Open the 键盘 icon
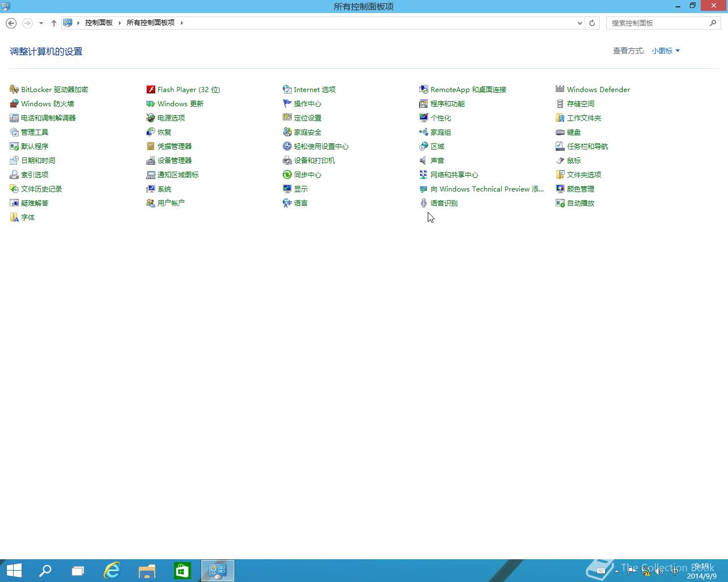 pos(560,132)
